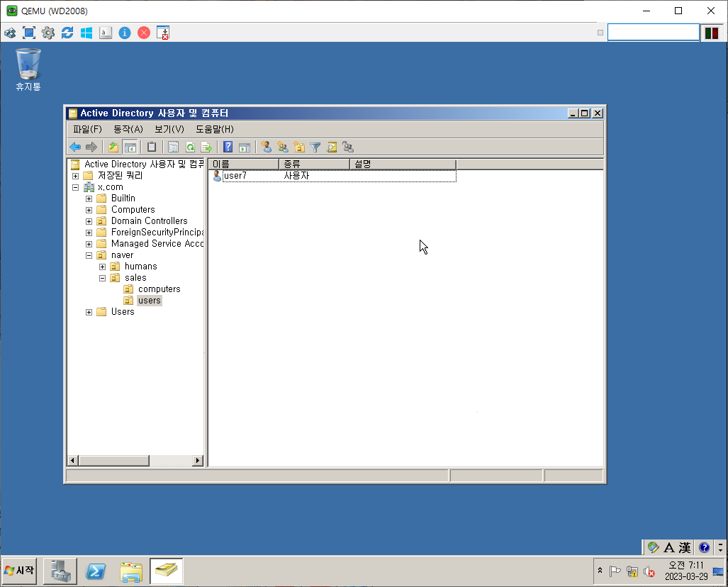Open the 보기(V) menu
Screen dimensions: 728x587
click(x=169, y=129)
